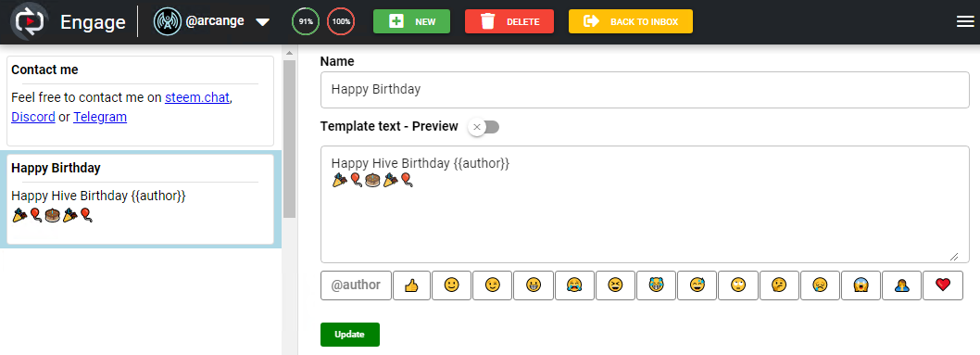The height and width of the screenshot is (355, 980).
Task: Click the Engage logo icon
Action: pyautogui.click(x=29, y=22)
